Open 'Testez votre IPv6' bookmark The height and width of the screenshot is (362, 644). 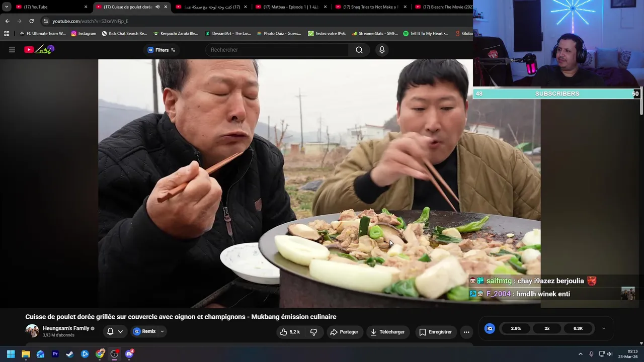[x=327, y=34]
